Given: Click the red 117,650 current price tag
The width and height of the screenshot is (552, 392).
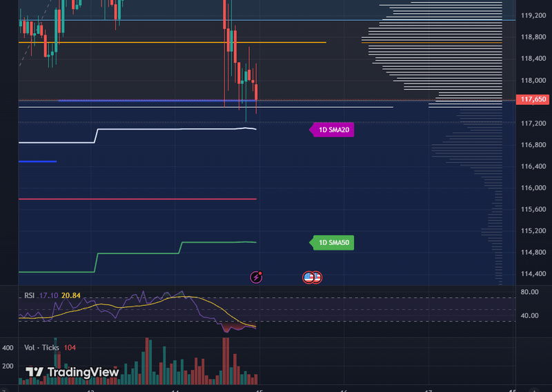Looking at the screenshot, I should [x=533, y=99].
